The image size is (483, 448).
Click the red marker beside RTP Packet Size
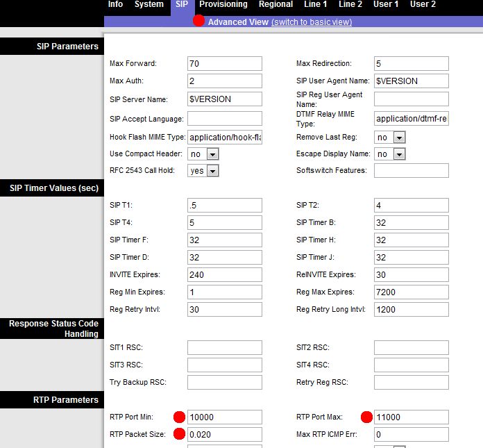pyautogui.click(x=179, y=435)
